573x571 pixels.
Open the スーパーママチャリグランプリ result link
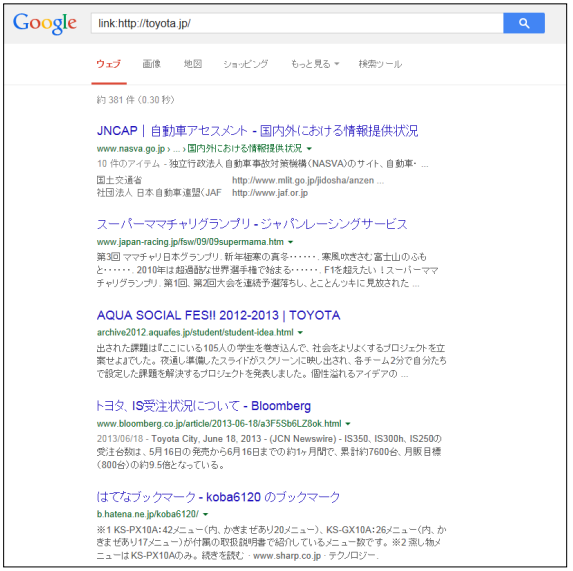tap(252, 224)
